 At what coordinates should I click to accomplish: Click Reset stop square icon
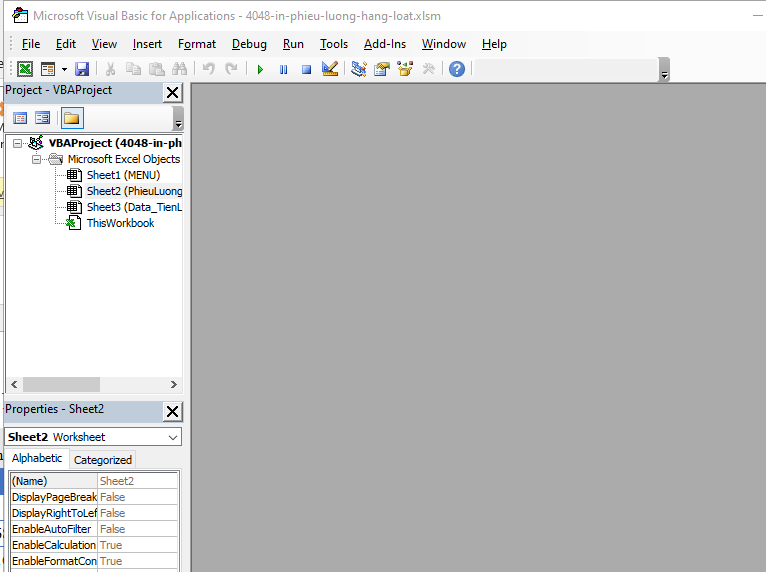click(x=306, y=69)
